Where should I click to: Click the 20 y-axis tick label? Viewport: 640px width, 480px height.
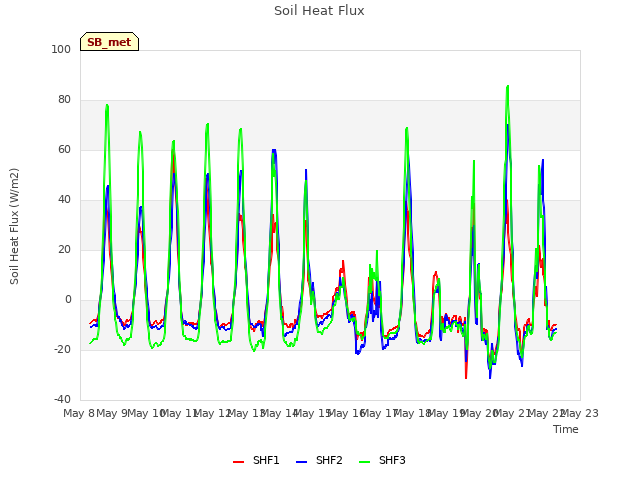click(x=64, y=249)
